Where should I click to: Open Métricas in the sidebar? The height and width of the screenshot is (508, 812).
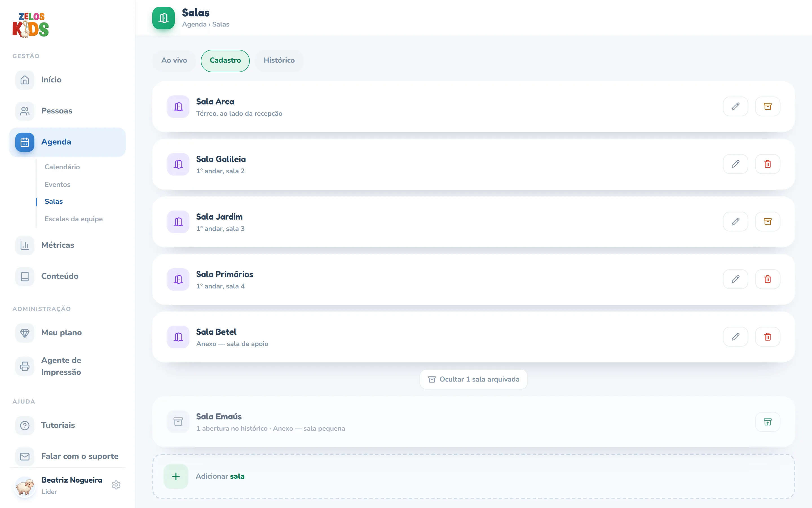[67, 245]
